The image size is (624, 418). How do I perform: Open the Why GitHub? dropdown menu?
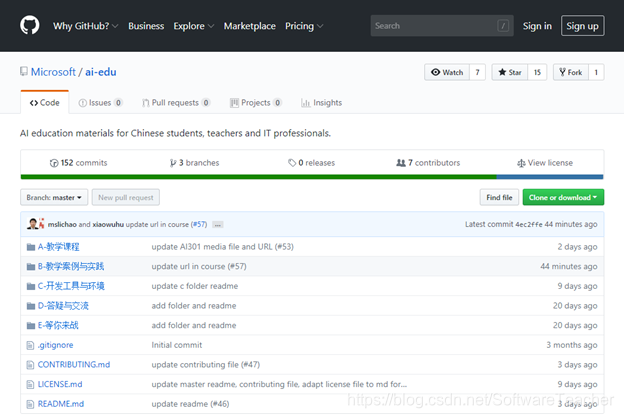click(x=86, y=26)
